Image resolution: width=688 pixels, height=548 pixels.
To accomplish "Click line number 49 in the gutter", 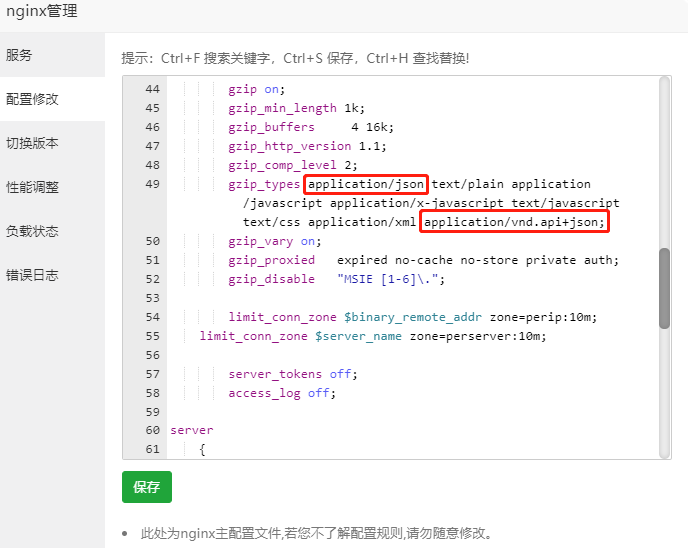I will click(x=152, y=184).
